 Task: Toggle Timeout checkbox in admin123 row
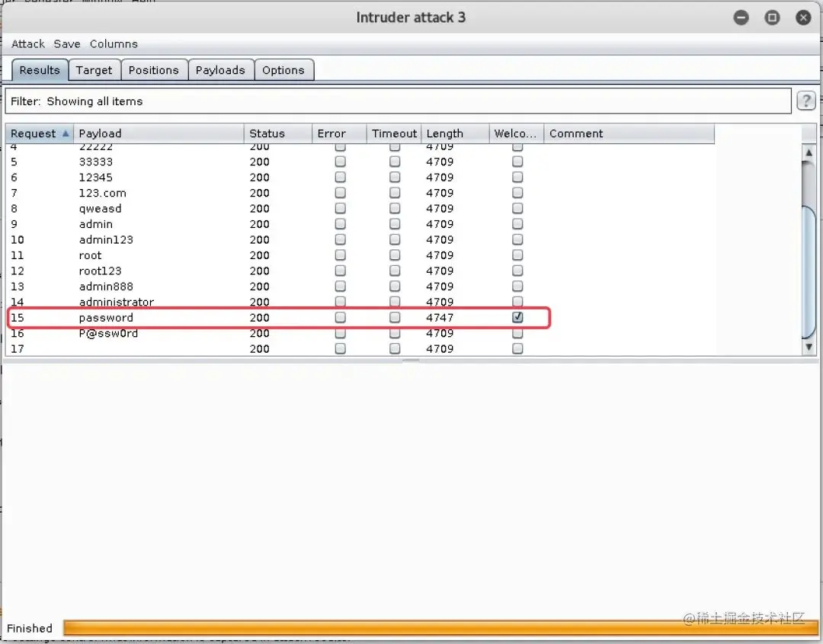point(395,239)
